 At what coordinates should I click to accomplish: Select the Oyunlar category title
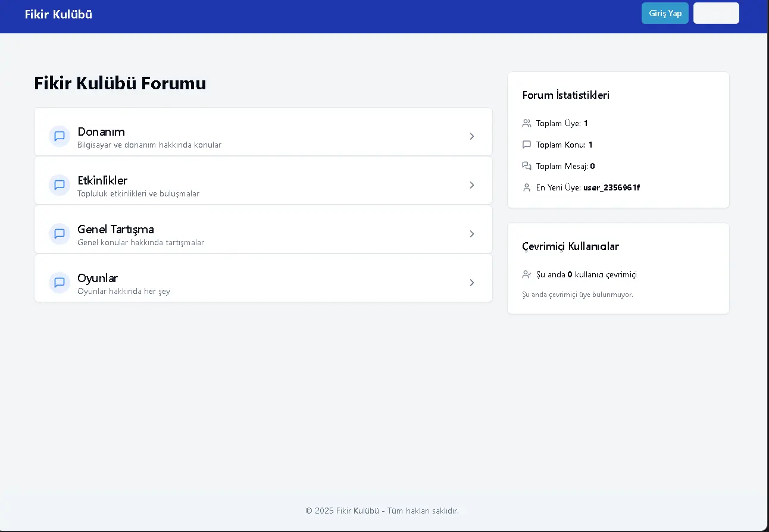point(98,278)
